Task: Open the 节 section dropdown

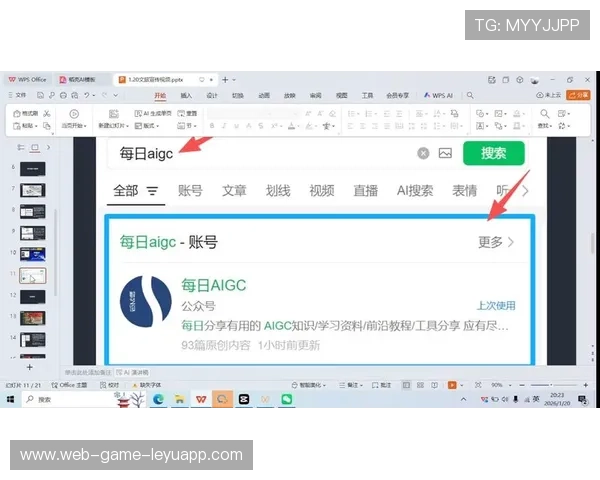Action: [188, 126]
